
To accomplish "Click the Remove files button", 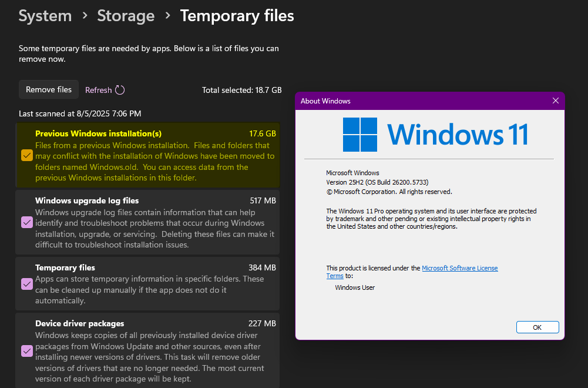I will 49,89.
